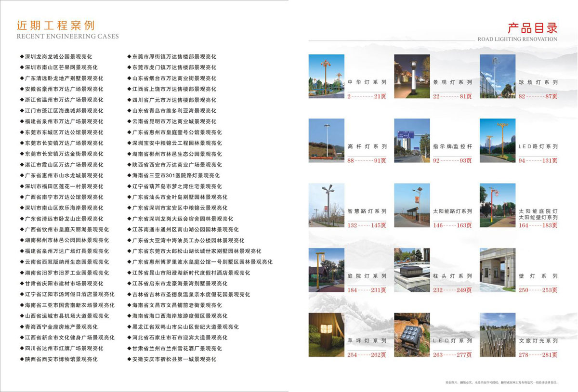Open the 草坪灯系列 lawn lamp image

pos(326,335)
